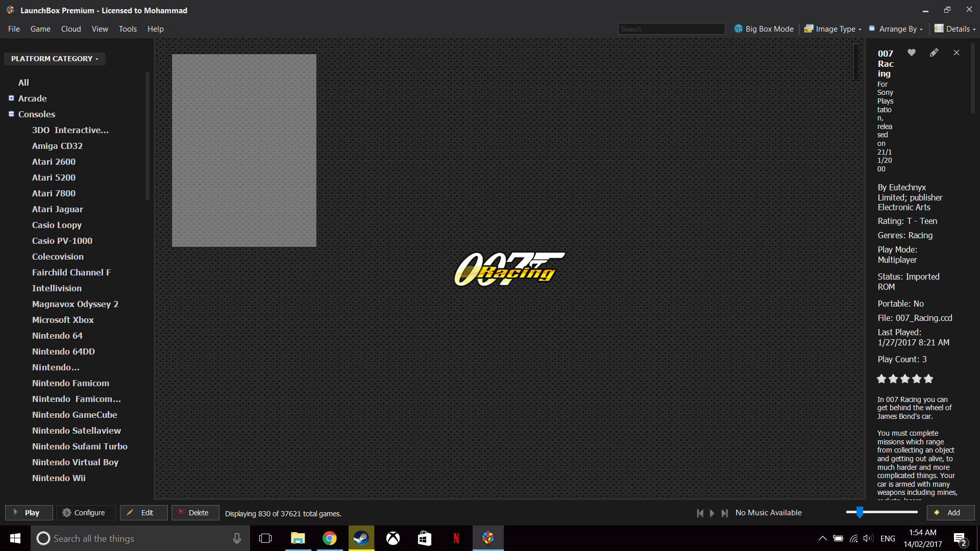
Task: Select the 007 Racing logo
Action: point(509,269)
